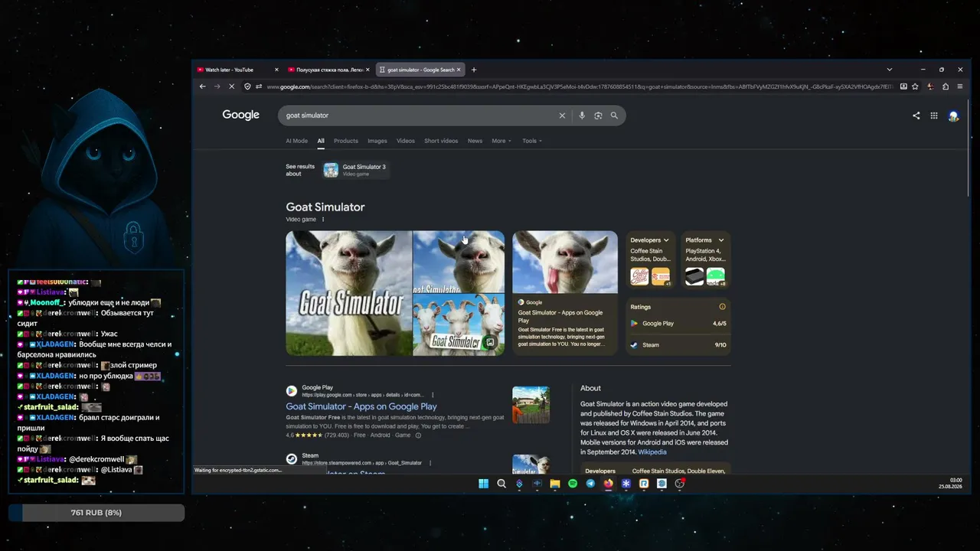Open the Tools dropdown

click(x=532, y=141)
